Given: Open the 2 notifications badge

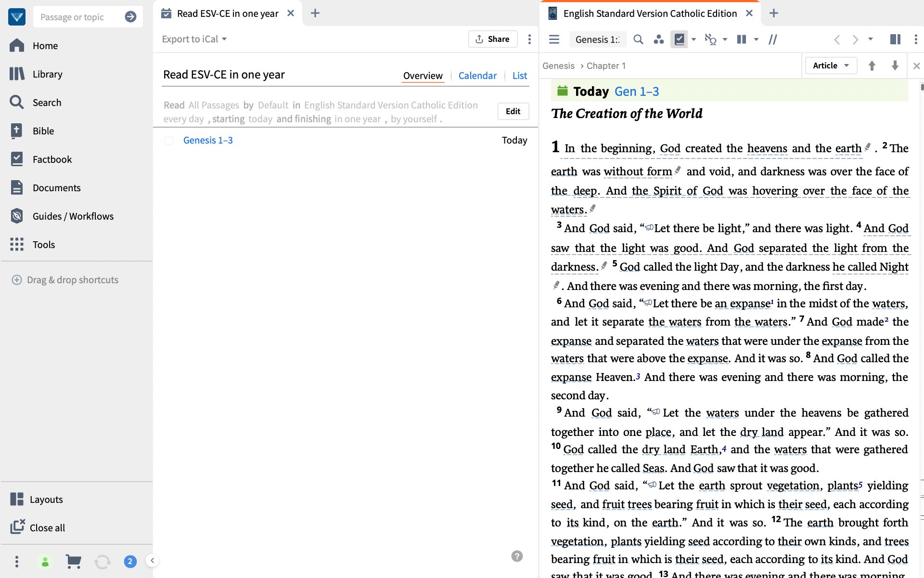Looking at the screenshot, I should (x=130, y=562).
